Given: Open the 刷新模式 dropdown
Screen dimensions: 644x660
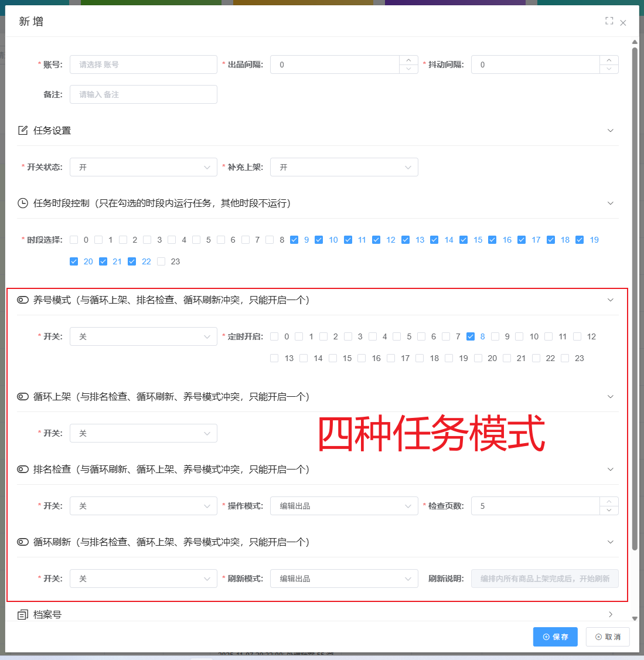Looking at the screenshot, I should point(344,579).
